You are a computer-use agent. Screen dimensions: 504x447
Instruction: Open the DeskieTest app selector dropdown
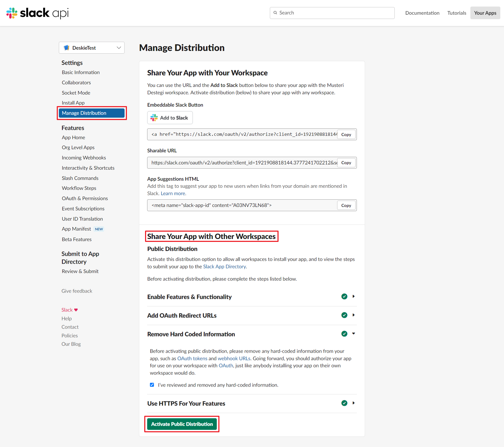[x=92, y=48]
